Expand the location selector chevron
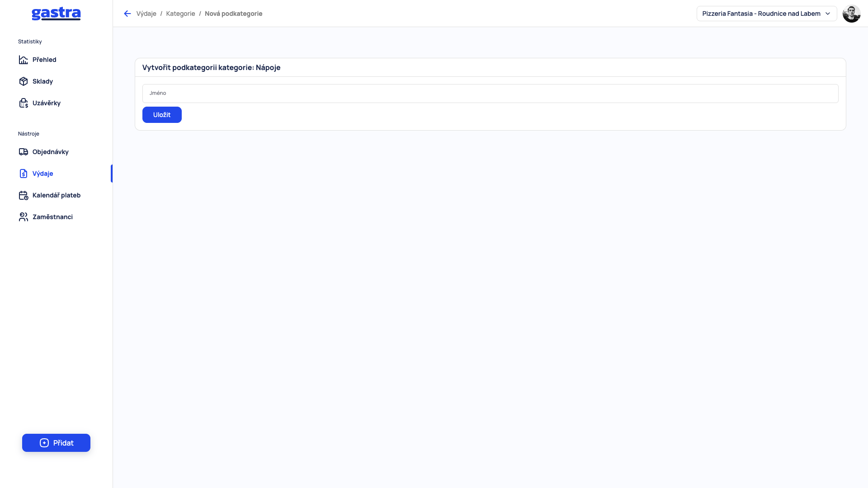Image resolution: width=868 pixels, height=488 pixels. click(828, 14)
